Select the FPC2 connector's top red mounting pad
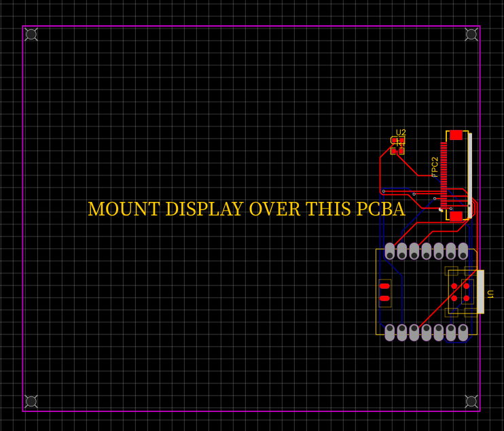The height and width of the screenshot is (431, 504). pos(456,135)
